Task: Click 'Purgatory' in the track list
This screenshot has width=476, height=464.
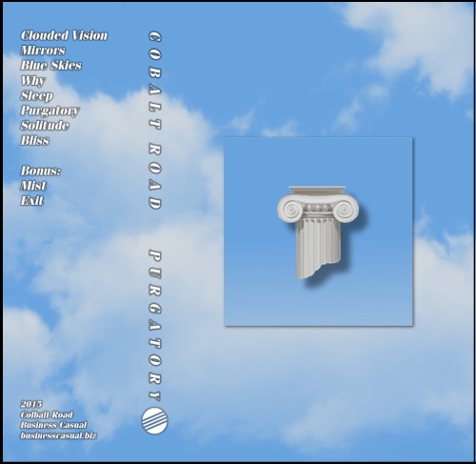Action: point(50,111)
